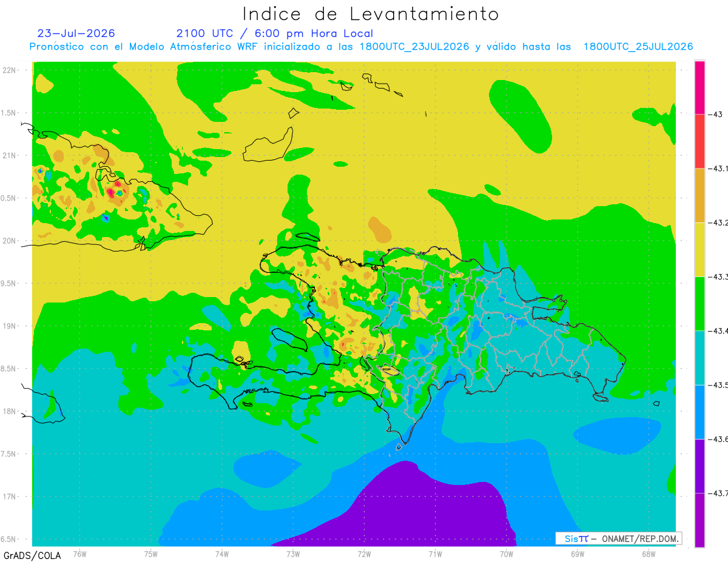Click the '75W' longitude label
728x562 pixels.
151,554
